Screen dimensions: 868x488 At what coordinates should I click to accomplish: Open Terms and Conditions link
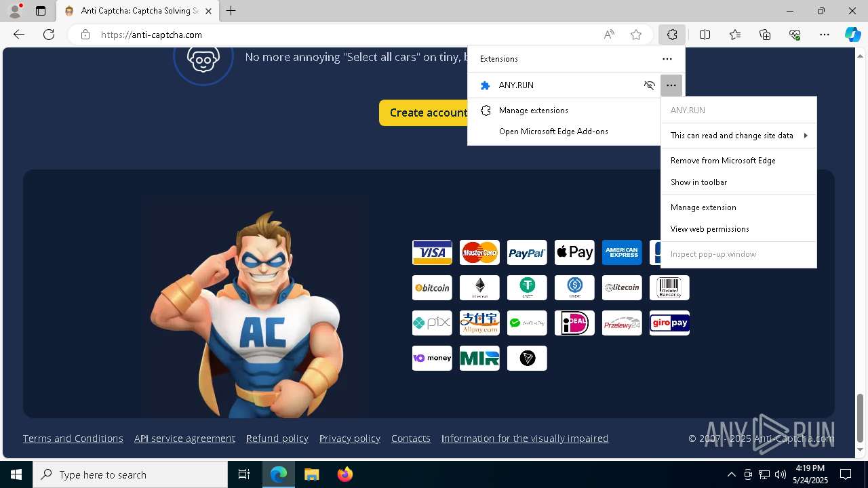point(73,439)
